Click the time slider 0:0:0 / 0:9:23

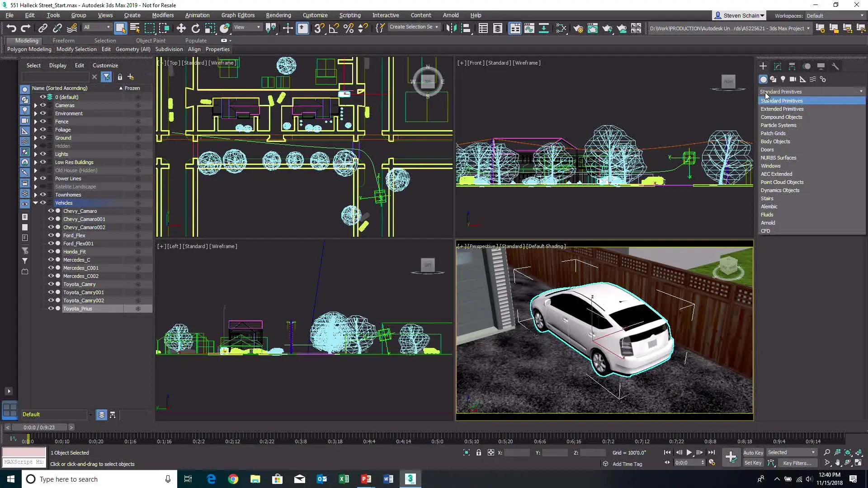point(39,427)
